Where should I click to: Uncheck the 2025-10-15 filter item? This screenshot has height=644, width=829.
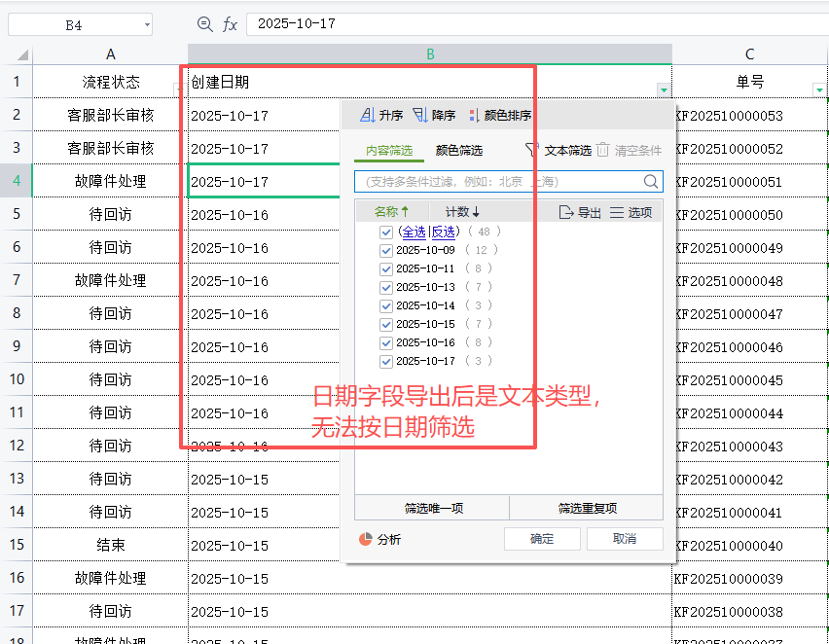(386, 324)
